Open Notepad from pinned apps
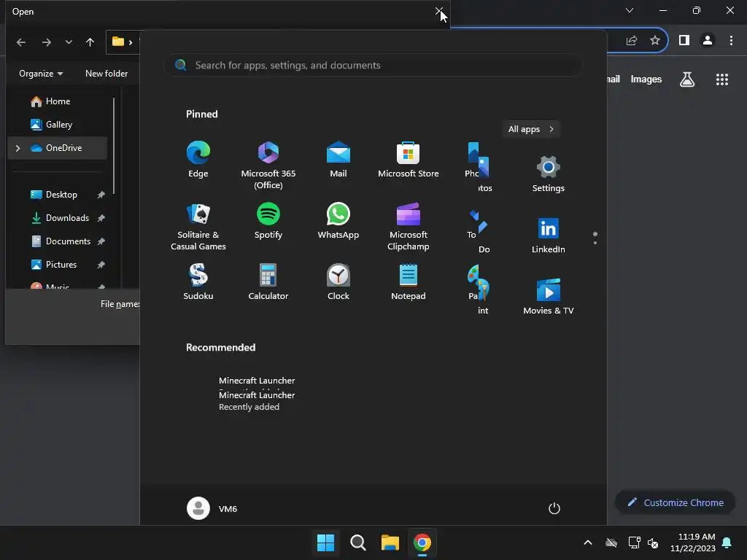This screenshot has width=747, height=560. pos(409,281)
